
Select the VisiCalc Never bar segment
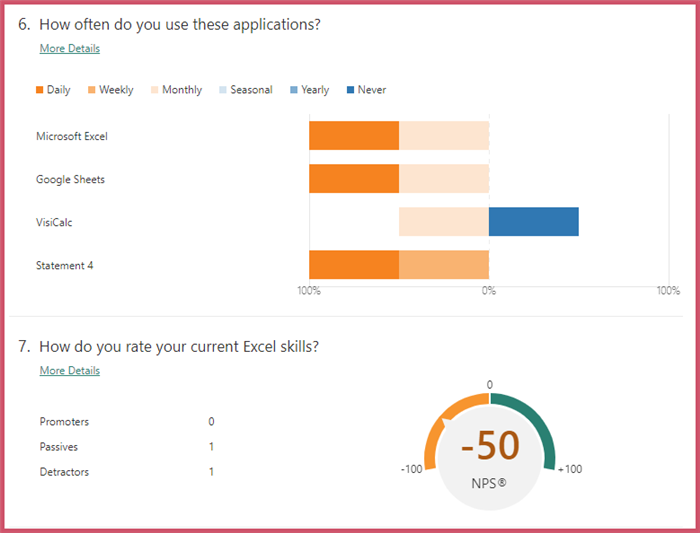point(533,222)
